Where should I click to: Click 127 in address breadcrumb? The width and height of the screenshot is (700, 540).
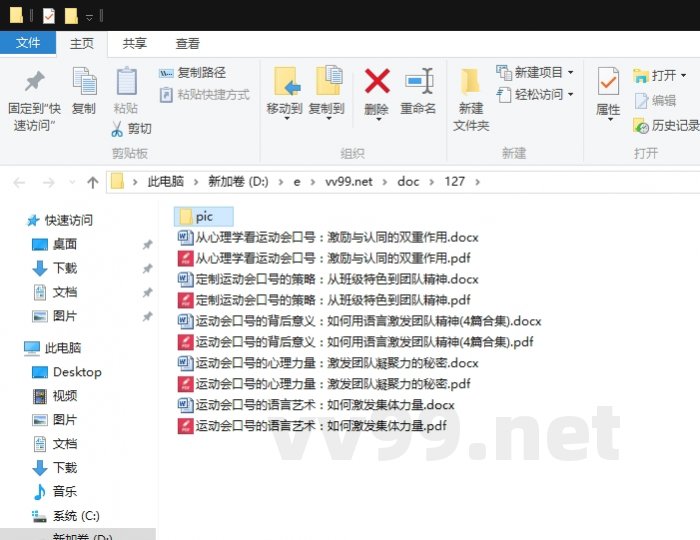(454, 182)
